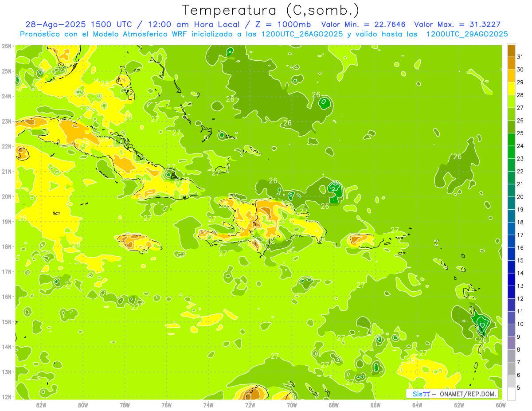The image size is (532, 411).
Task: Click the legend value 29
Action: pyautogui.click(x=520, y=82)
